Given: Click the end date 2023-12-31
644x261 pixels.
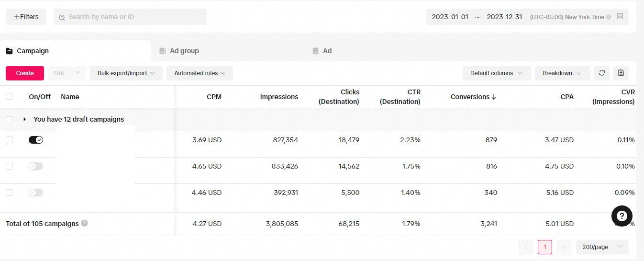Looking at the screenshot, I should (504, 17).
